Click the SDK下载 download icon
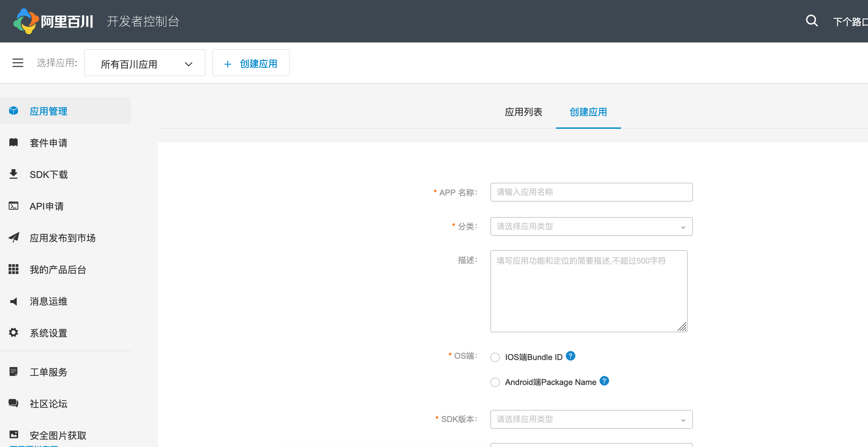The image size is (868, 447). click(13, 174)
